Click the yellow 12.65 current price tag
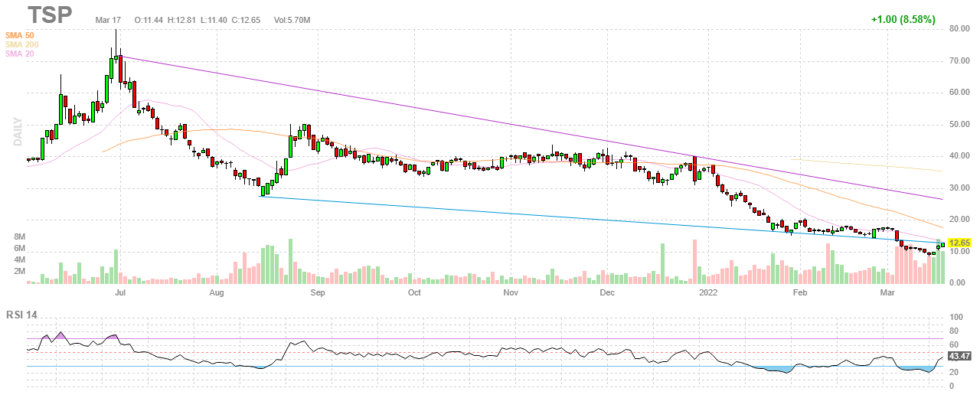The image size is (980, 398). click(x=959, y=243)
